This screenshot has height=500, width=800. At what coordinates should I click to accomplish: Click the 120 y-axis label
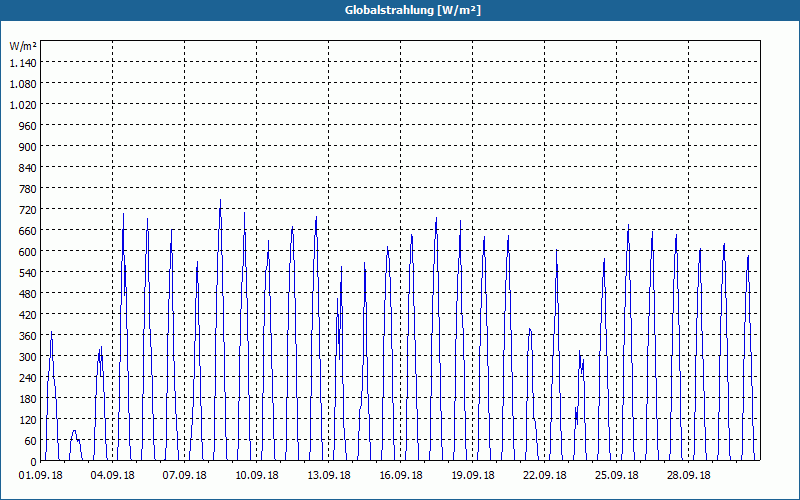point(29,420)
